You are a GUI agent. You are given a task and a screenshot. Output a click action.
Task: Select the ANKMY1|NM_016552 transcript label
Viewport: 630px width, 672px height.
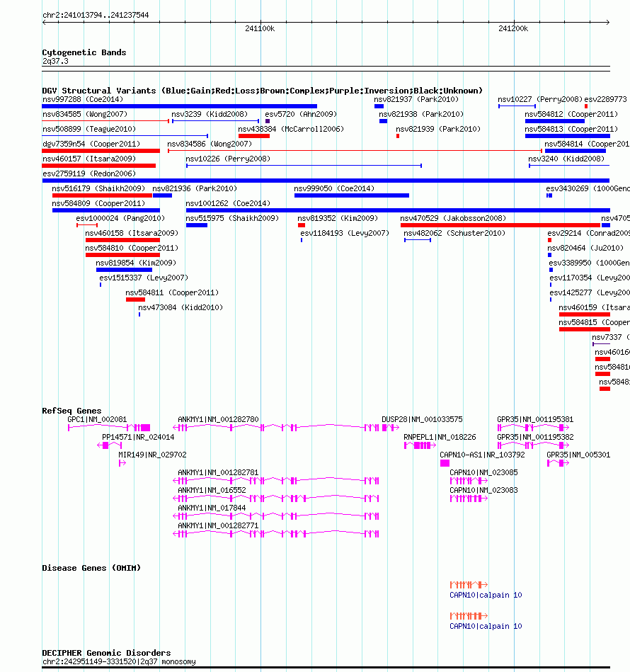point(212,490)
